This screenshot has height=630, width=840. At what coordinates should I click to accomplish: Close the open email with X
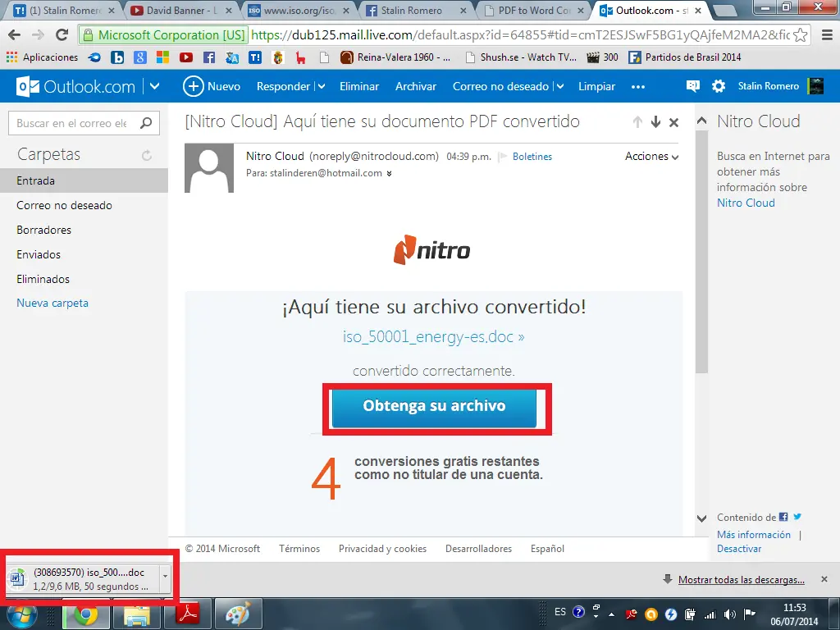pos(674,123)
